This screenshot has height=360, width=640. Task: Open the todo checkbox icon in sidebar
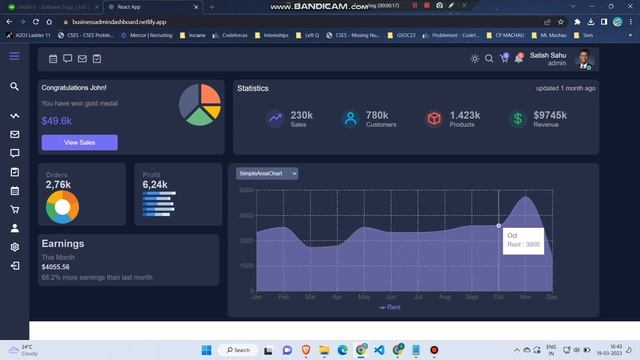click(x=15, y=172)
